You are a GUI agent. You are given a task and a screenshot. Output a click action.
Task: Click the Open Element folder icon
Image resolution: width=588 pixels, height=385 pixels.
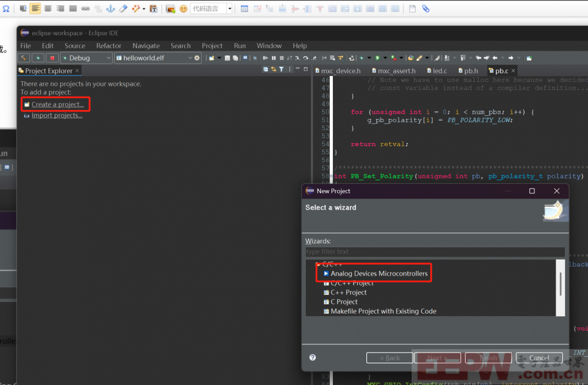point(411,58)
